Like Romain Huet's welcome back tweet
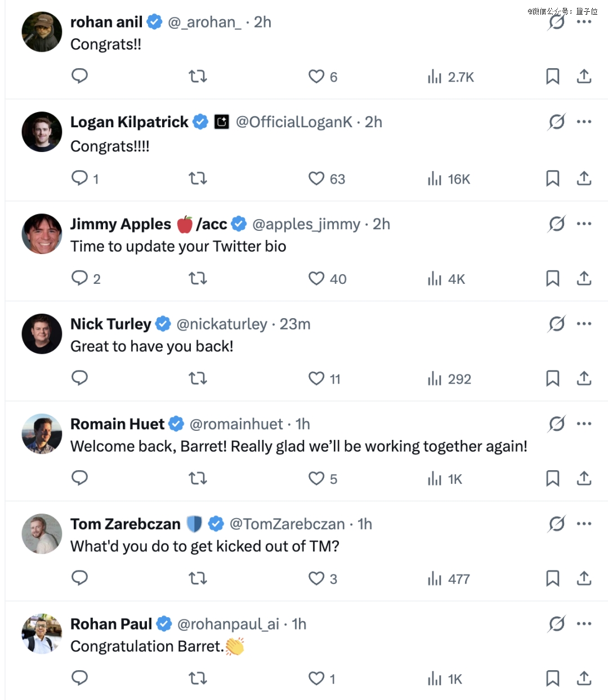This screenshot has height=700, width=608. (x=316, y=479)
